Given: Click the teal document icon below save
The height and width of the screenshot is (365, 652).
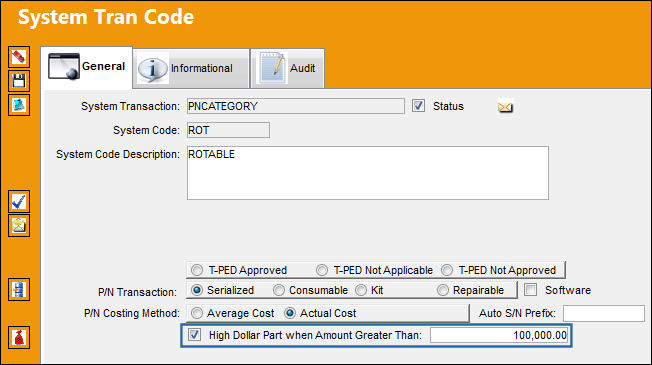Looking at the screenshot, I should [x=19, y=105].
